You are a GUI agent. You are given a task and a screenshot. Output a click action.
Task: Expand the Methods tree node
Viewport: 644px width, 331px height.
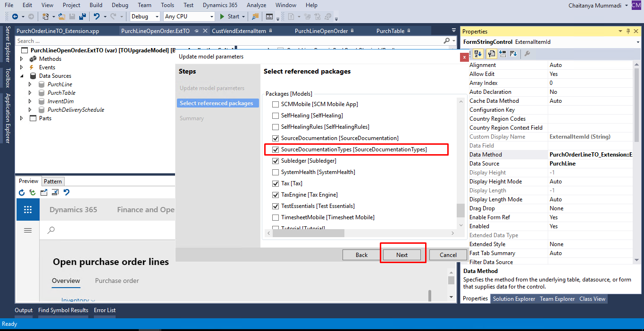click(x=21, y=59)
